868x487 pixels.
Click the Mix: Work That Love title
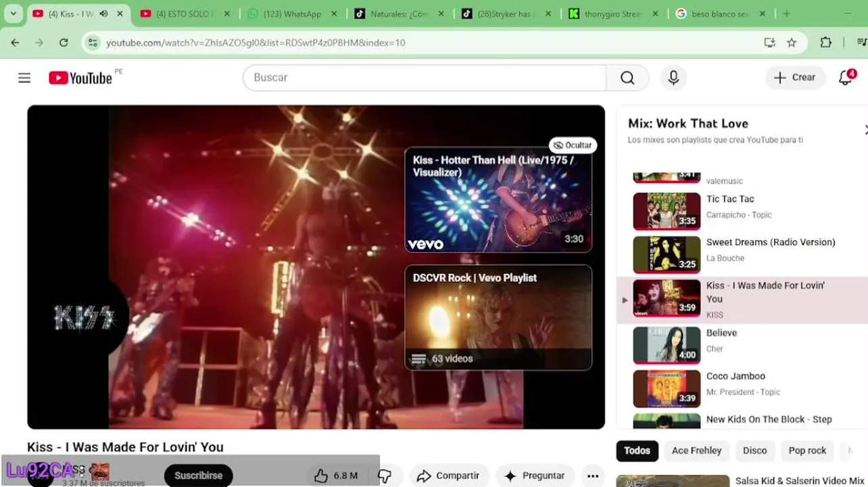tap(688, 124)
